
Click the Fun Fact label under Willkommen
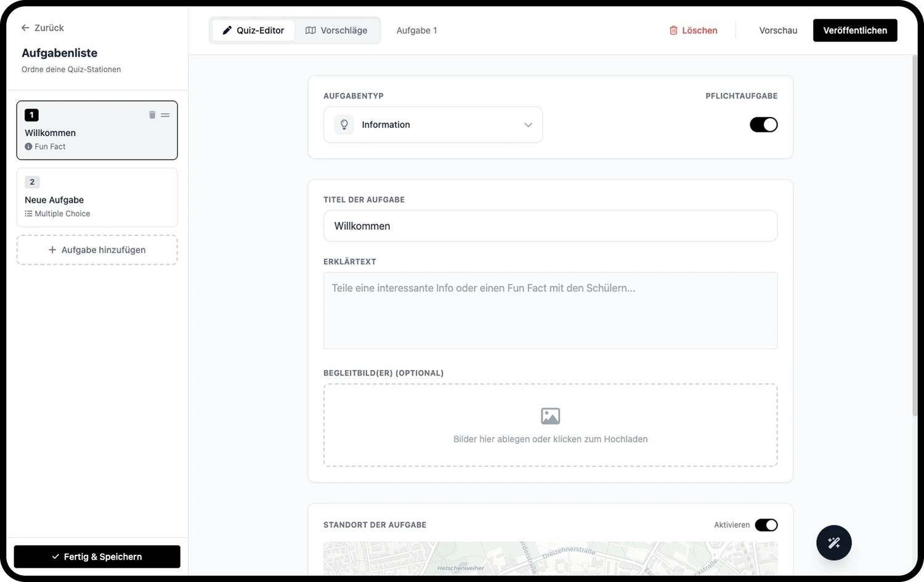(50, 147)
